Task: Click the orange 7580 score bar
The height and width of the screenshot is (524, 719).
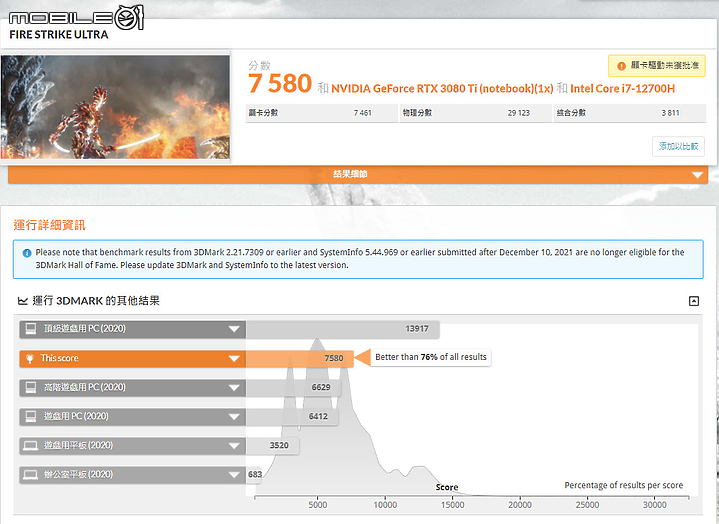Action: click(x=300, y=359)
